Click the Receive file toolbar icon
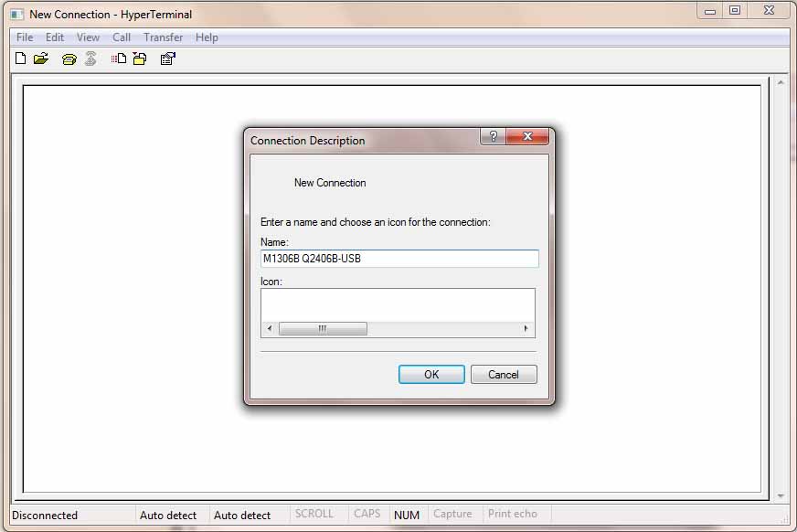The image size is (797, 532). (140, 59)
